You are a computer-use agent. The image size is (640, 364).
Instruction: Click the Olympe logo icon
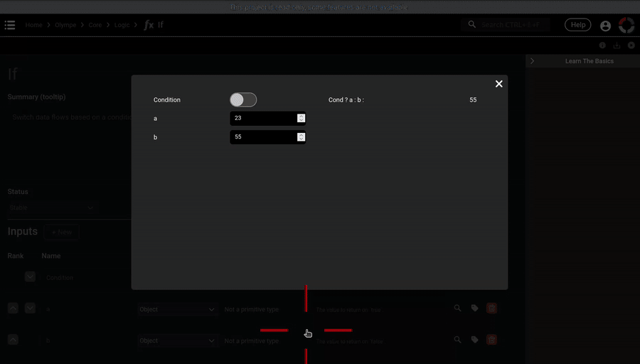[x=626, y=26]
